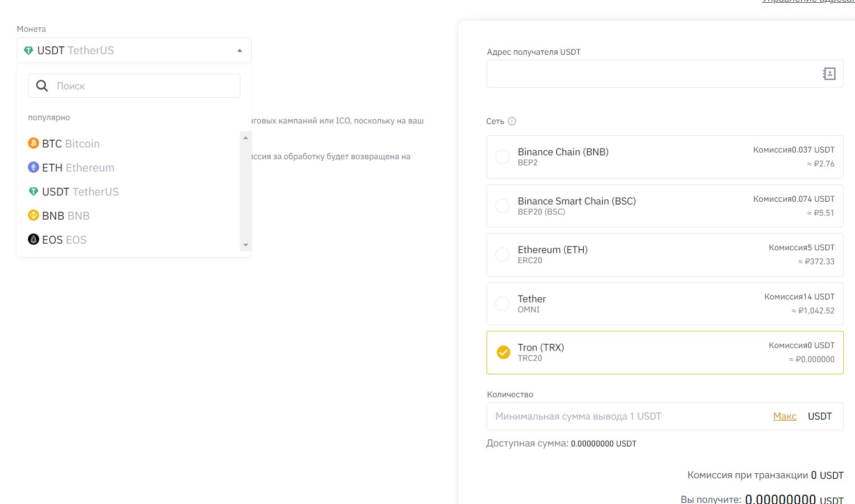Viewport: 855px width, 504px height.
Task: Pick BTC Bitcoin from the coin list
Action: tap(72, 144)
